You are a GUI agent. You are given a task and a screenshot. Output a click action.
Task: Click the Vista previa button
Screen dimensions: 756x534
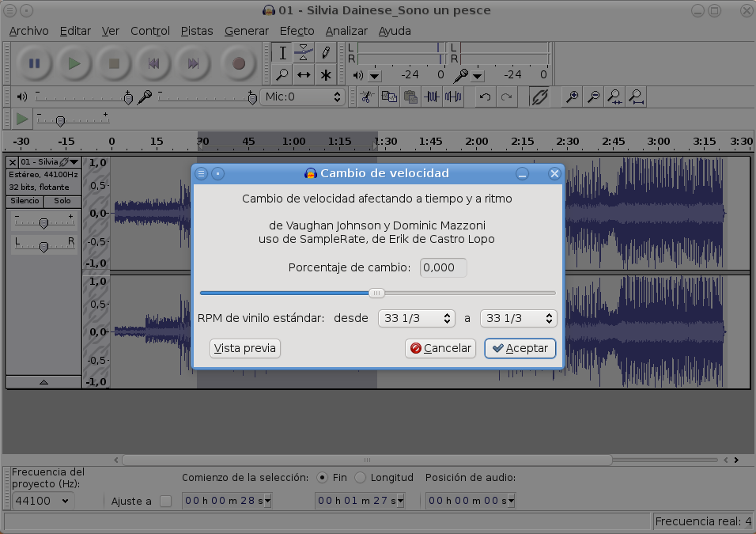[245, 348]
